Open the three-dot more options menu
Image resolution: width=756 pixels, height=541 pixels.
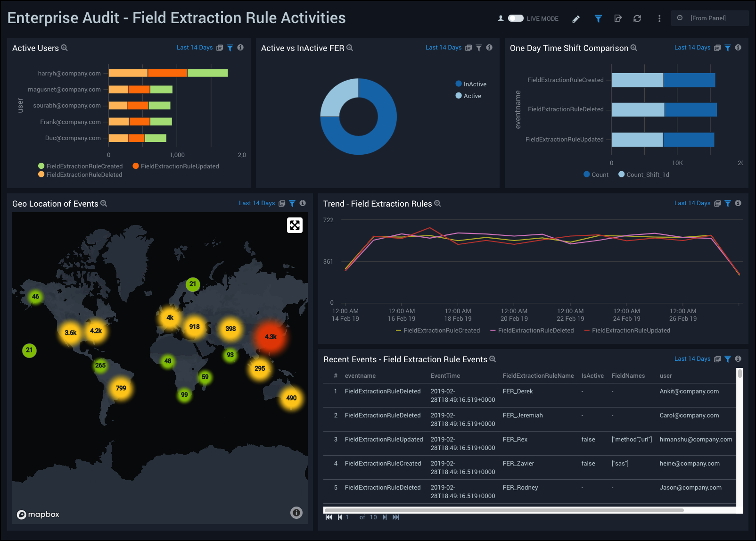click(x=659, y=18)
